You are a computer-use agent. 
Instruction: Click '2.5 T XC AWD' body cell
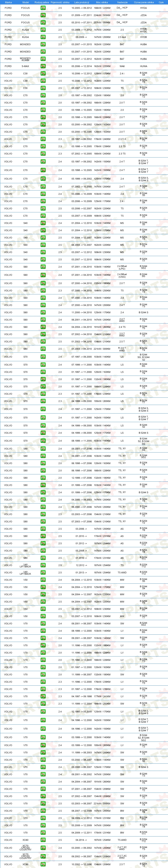[122, 857]
